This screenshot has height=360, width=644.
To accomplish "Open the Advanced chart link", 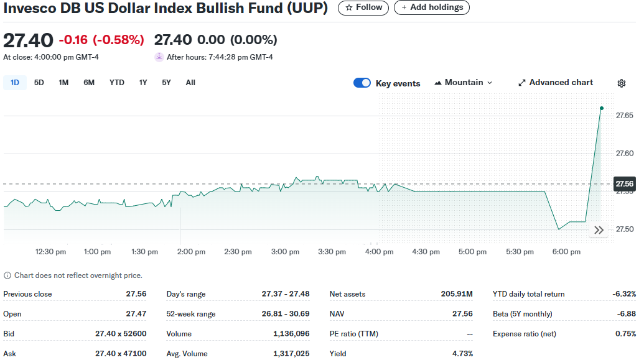I will [x=556, y=83].
